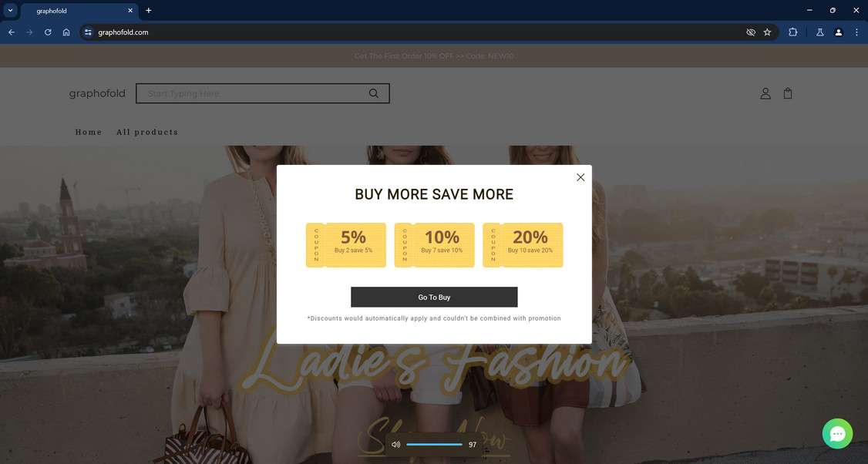Open the browser extensions puzzle icon

click(792, 32)
